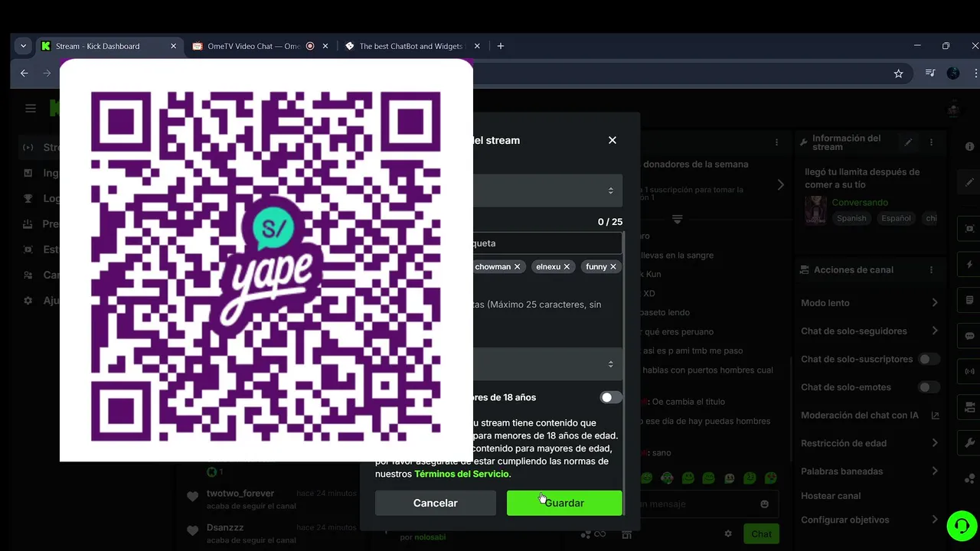This screenshot has width=980, height=551.
Task: Click the chat bubble icon in the right rail
Action: coord(969,336)
